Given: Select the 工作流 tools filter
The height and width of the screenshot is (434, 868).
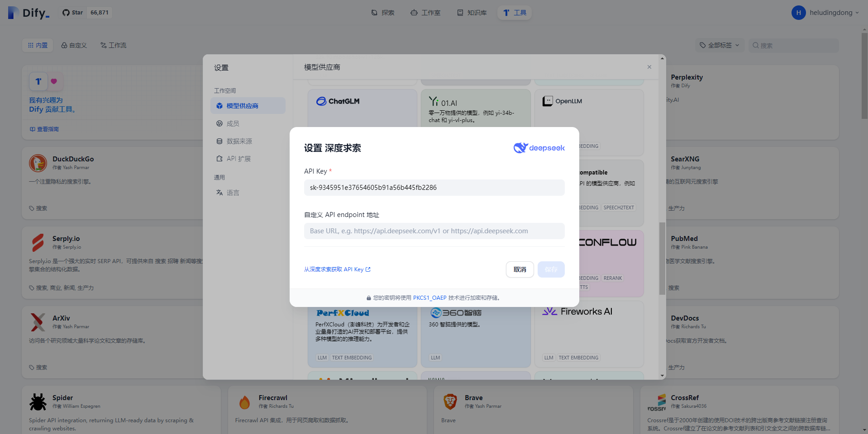Looking at the screenshot, I should [x=114, y=45].
